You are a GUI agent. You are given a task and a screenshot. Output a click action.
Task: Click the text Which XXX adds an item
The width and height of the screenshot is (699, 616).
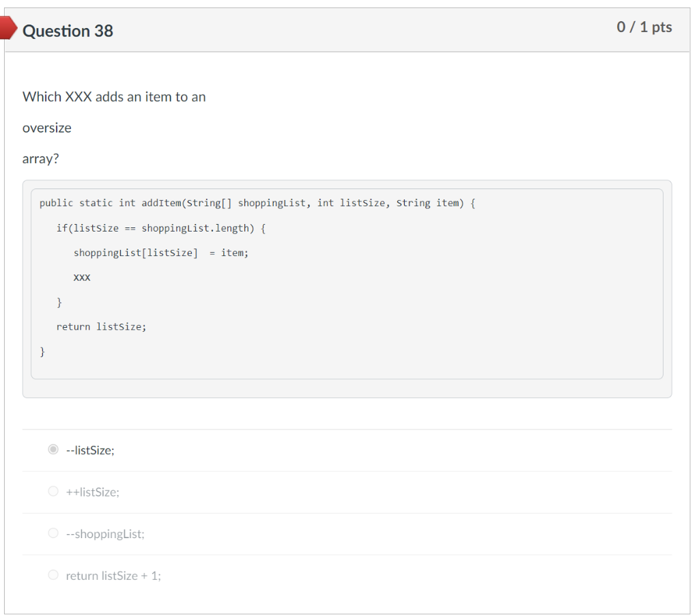(x=98, y=97)
